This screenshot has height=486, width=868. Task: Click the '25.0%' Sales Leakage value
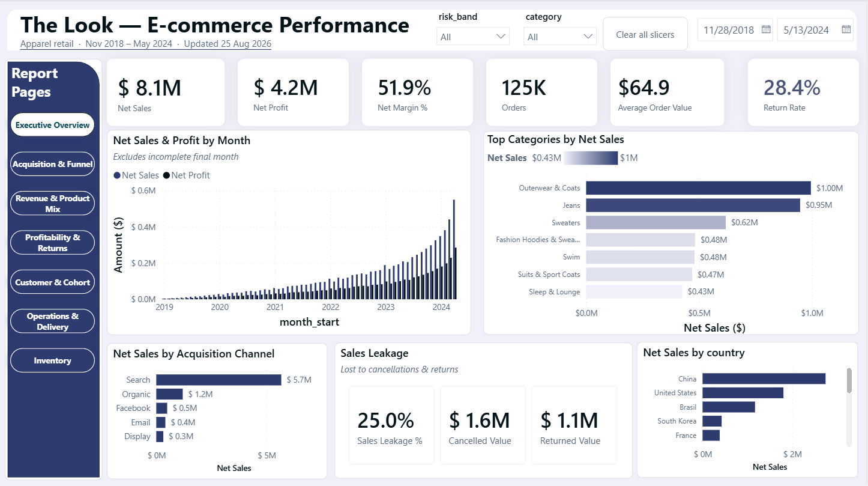tap(385, 421)
